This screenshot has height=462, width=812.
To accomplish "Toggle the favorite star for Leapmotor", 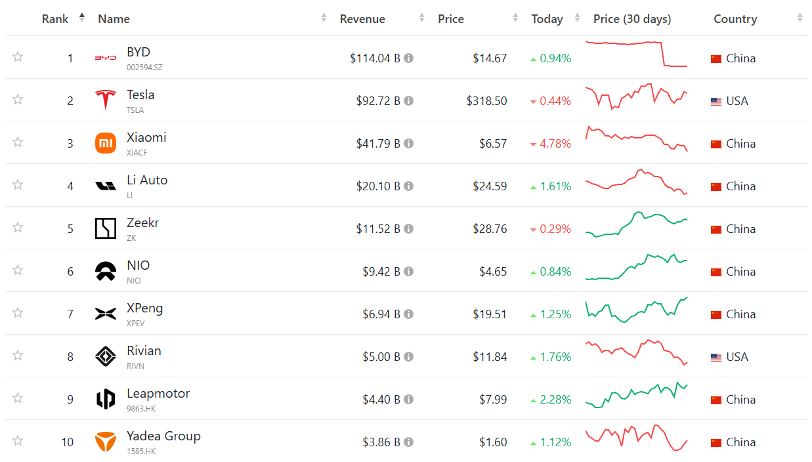I will [x=17, y=399].
